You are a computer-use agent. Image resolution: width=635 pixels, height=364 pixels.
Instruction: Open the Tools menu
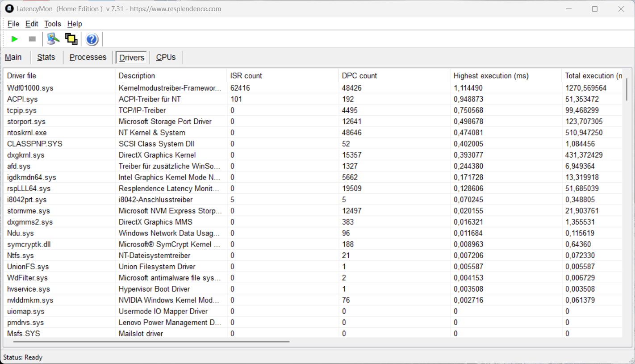[52, 24]
